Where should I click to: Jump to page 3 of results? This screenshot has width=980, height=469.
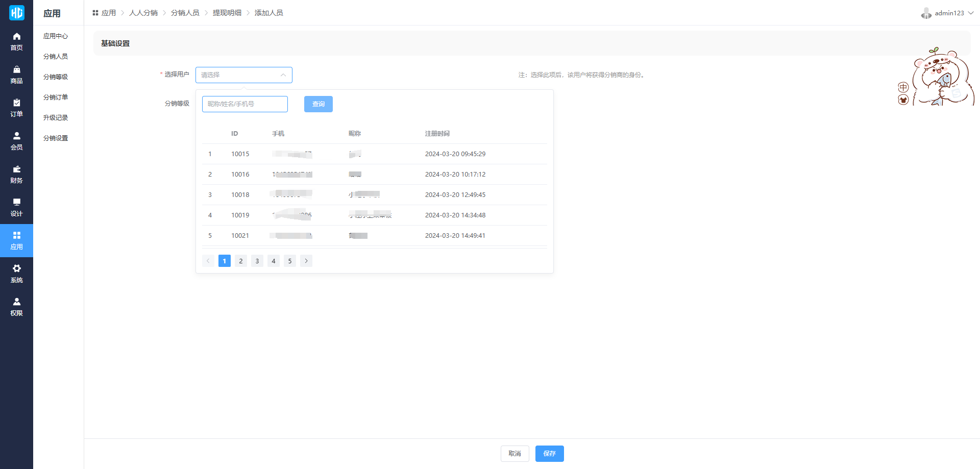coord(257,261)
